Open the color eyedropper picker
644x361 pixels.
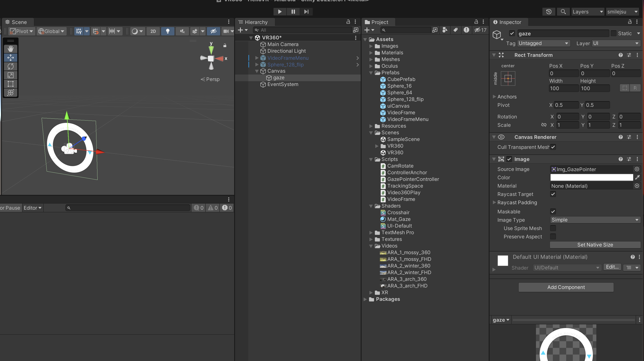point(637,177)
